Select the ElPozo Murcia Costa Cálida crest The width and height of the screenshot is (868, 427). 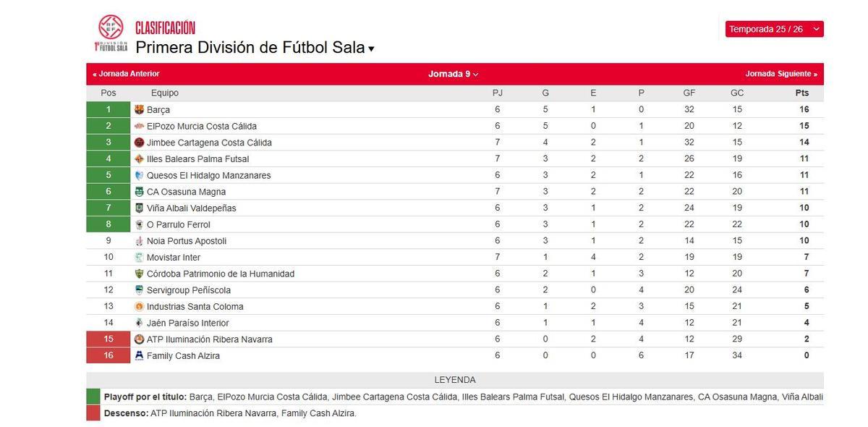[x=139, y=125]
